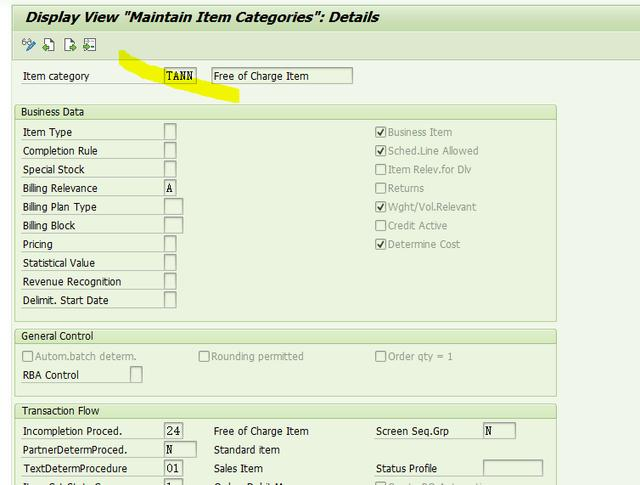Go to the previous entry icon
Image resolution: width=640 pixels, height=485 pixels.
tap(49, 45)
